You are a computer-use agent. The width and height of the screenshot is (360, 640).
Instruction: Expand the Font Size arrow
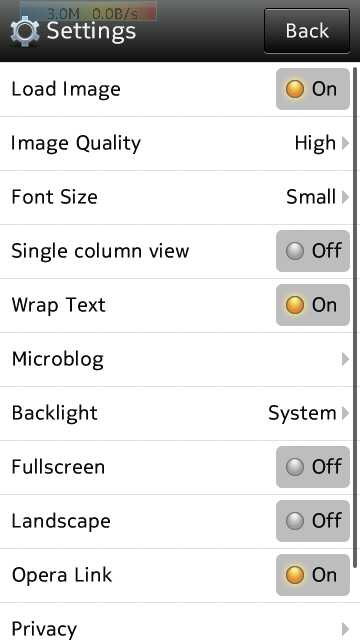point(345,197)
